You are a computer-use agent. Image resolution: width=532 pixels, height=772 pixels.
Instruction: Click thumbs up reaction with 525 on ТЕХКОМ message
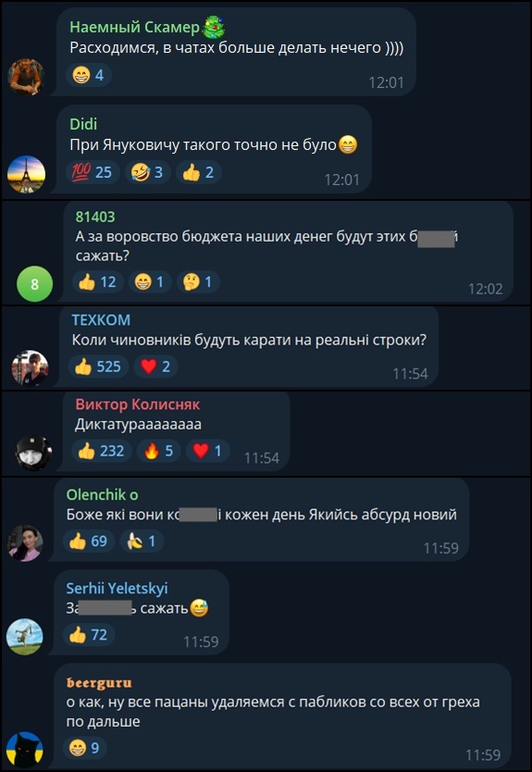[98, 367]
